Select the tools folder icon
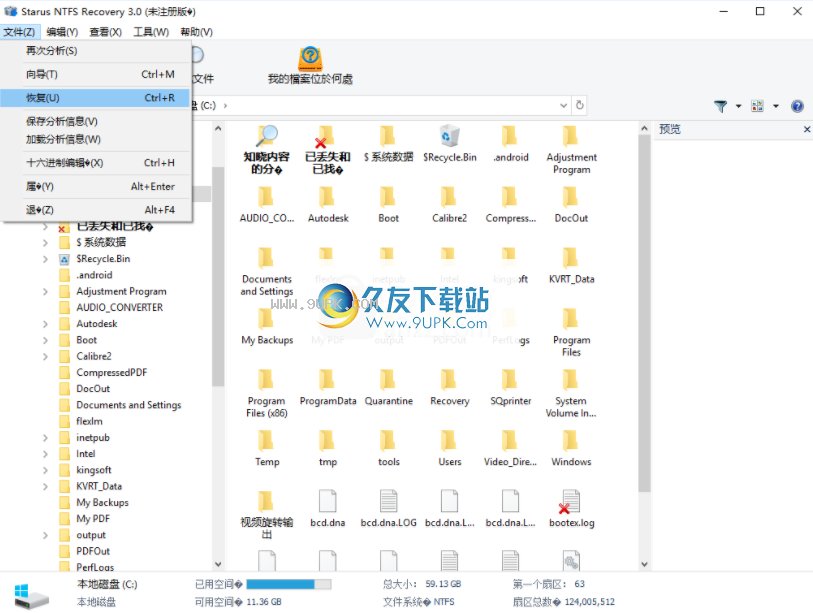 388,441
